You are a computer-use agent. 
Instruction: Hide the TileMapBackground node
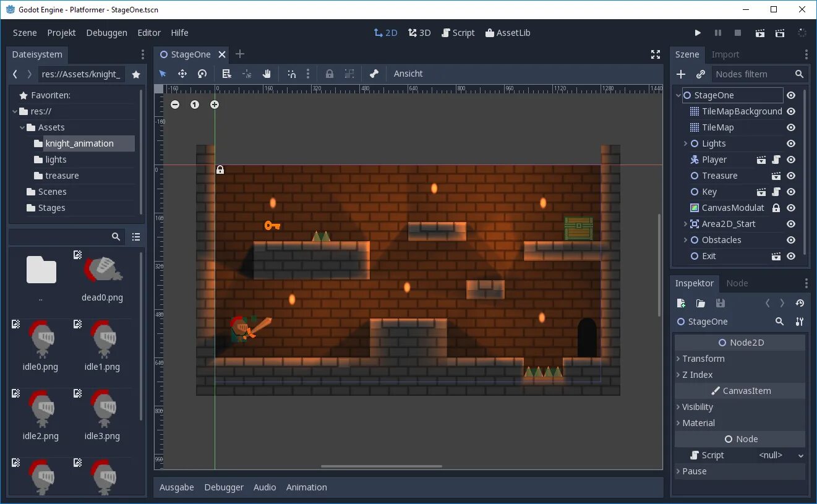(x=790, y=111)
